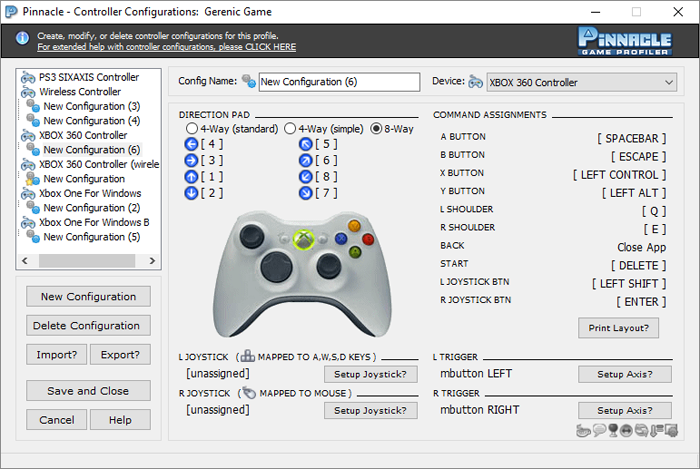700x469 pixels.
Task: Select Xbox One For Windows in tree
Action: pyautogui.click(x=90, y=193)
